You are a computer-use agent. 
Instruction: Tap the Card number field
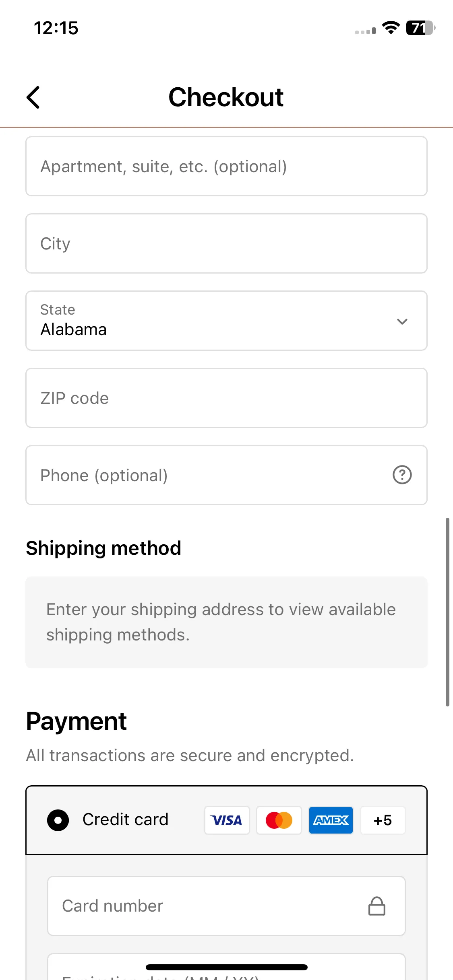tap(226, 906)
